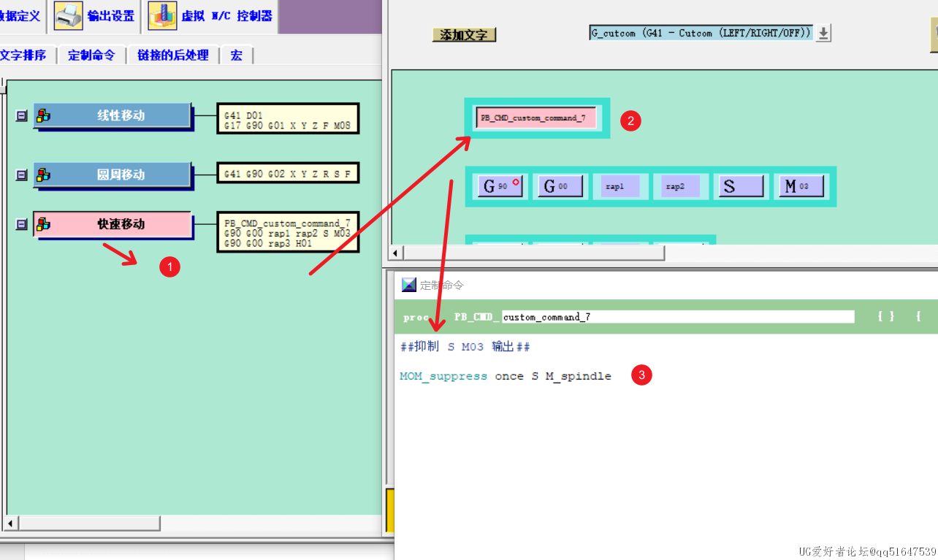Click the custom_command_7 proc name field
This screenshot has width=938, height=560.
click(678, 317)
